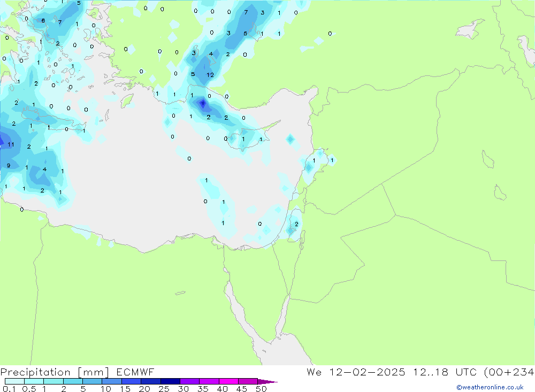535x392 pixels.
Task: Click the legend label '25'
Action: [x=164, y=389]
